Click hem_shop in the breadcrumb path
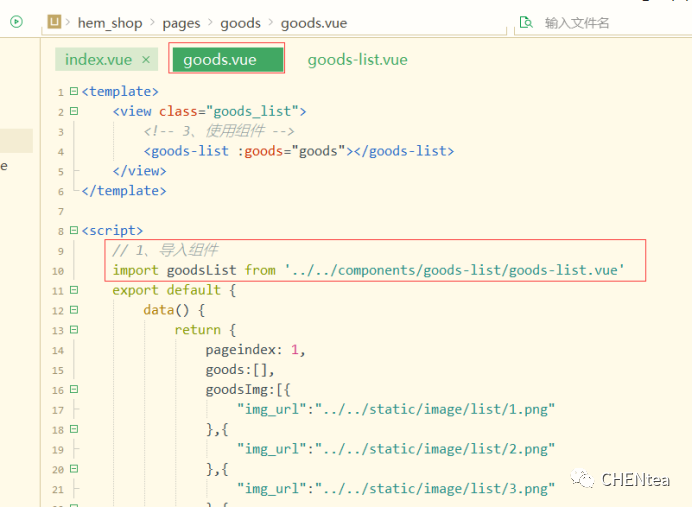Screen dimensions: 693x508 pyautogui.click(x=110, y=22)
